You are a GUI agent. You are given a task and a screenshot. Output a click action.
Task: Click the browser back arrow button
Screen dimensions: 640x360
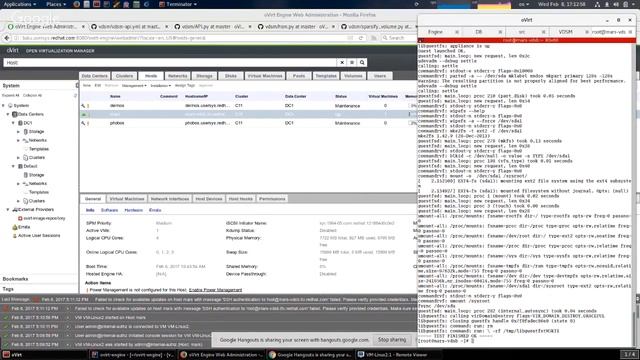pyautogui.click(x=7, y=38)
